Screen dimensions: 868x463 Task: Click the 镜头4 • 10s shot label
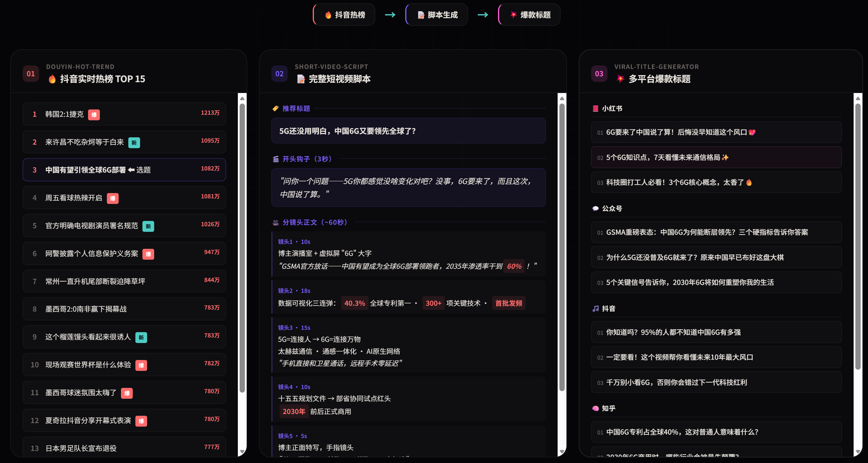point(294,387)
